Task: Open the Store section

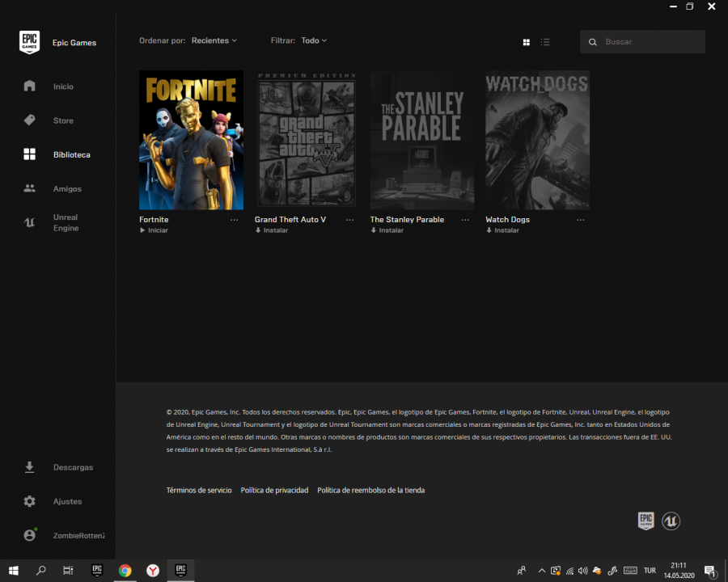Action: point(63,120)
